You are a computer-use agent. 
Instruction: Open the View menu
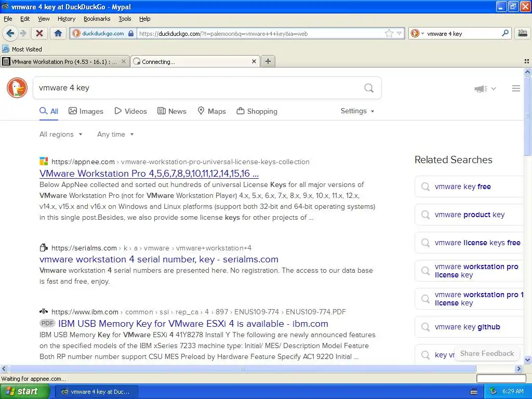point(44,19)
